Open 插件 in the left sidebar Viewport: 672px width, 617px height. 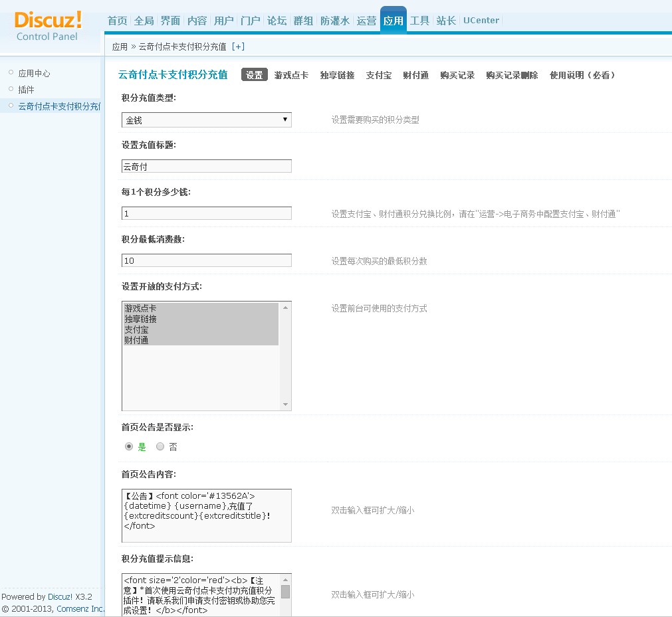point(26,90)
